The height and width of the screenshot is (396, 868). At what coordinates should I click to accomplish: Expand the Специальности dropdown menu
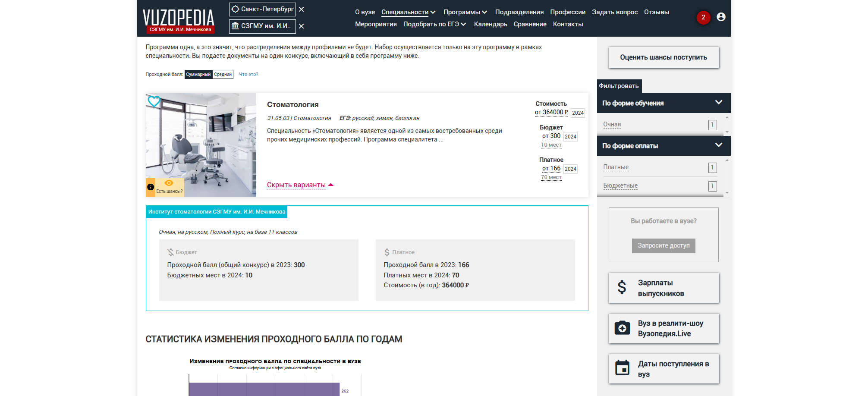409,12
